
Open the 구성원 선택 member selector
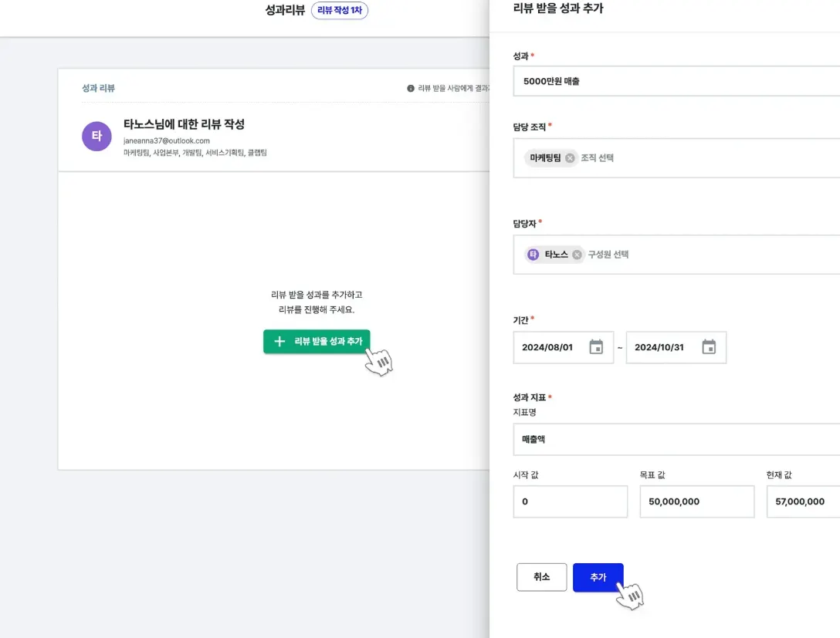pyautogui.click(x=608, y=255)
